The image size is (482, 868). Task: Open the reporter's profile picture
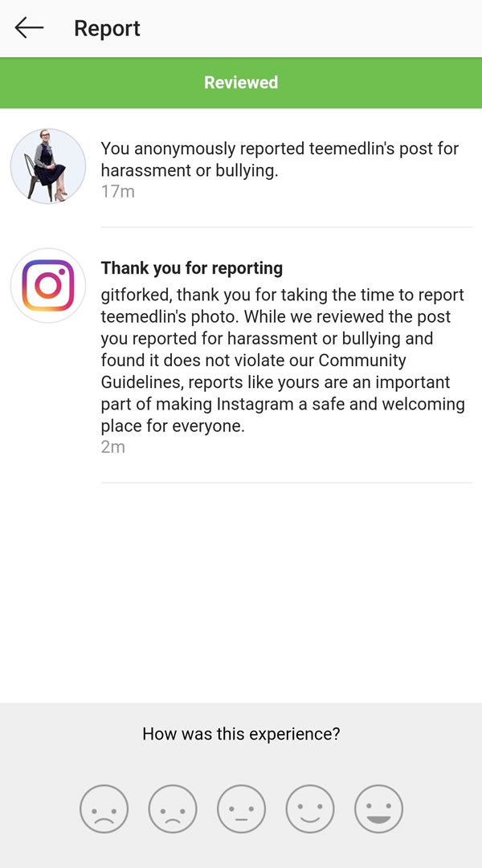click(x=48, y=166)
